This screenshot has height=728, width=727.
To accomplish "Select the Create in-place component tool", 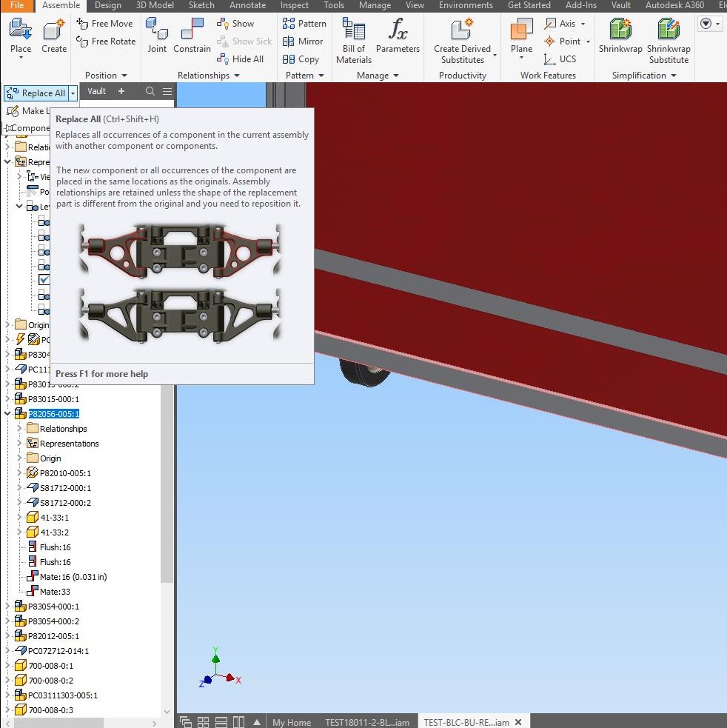I will click(x=53, y=33).
